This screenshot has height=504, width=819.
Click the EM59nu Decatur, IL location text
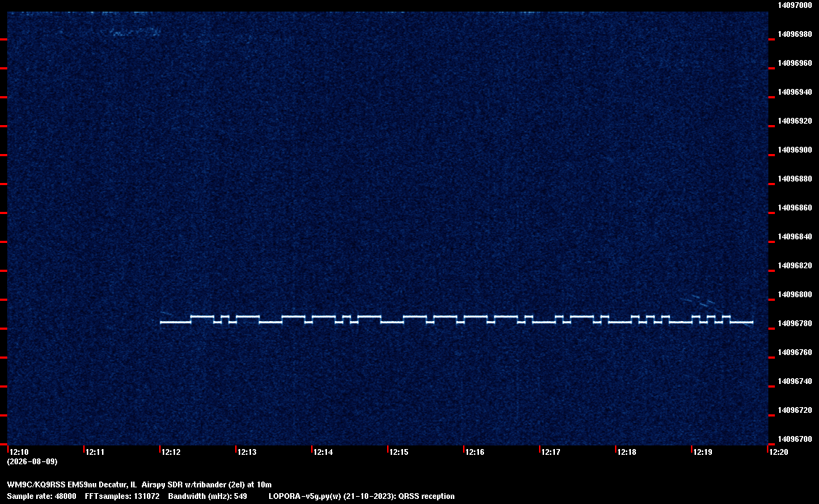pyautogui.click(x=103, y=484)
